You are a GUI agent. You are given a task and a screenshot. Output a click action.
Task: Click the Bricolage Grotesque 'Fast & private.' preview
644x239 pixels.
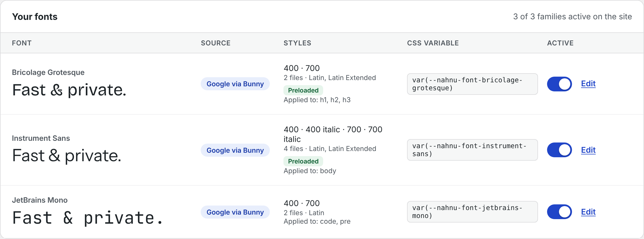click(69, 90)
